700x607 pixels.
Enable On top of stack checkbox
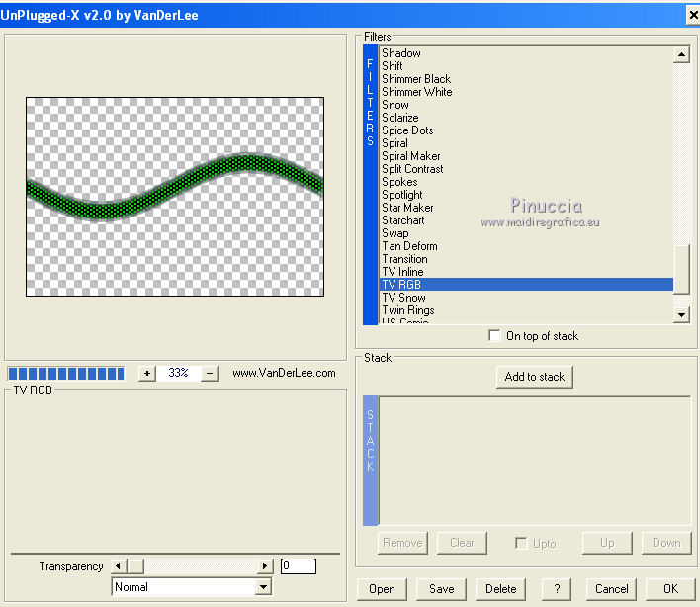pos(494,336)
